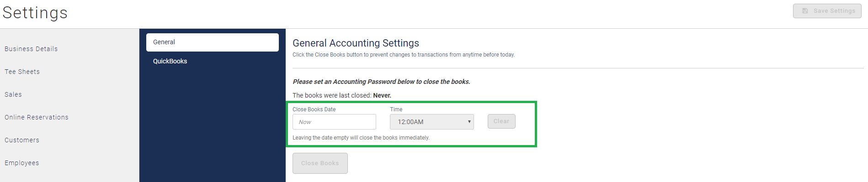The image size is (868, 182).
Task: Focus the Close Books Date field
Action: (x=334, y=122)
